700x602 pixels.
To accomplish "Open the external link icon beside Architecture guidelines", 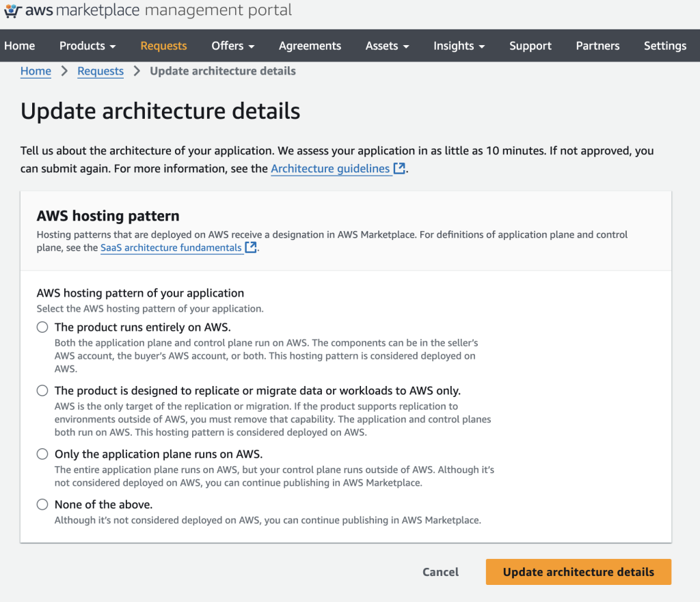I will pyautogui.click(x=399, y=168).
